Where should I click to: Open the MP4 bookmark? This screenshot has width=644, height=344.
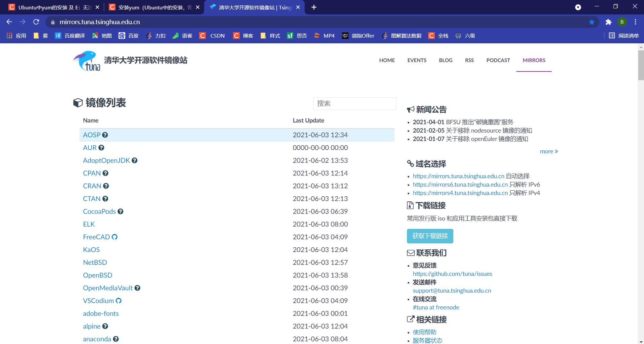(x=324, y=36)
